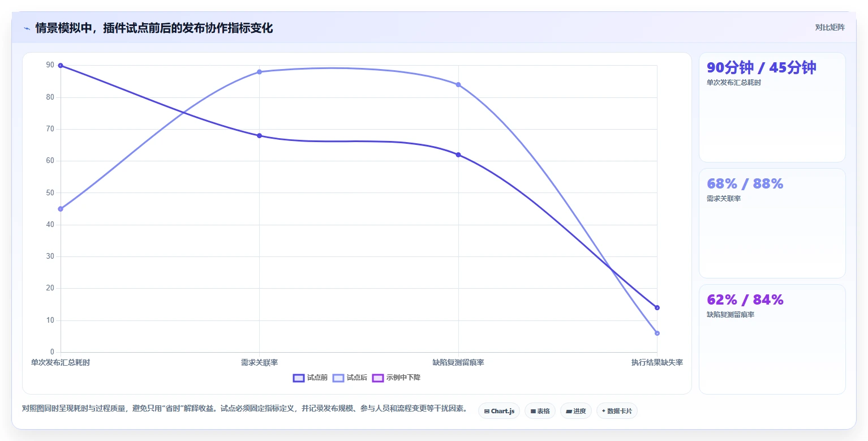The width and height of the screenshot is (868, 441).
Task: Click the 试点后 point on 缺陷复测留痕率
Action: click(x=458, y=85)
